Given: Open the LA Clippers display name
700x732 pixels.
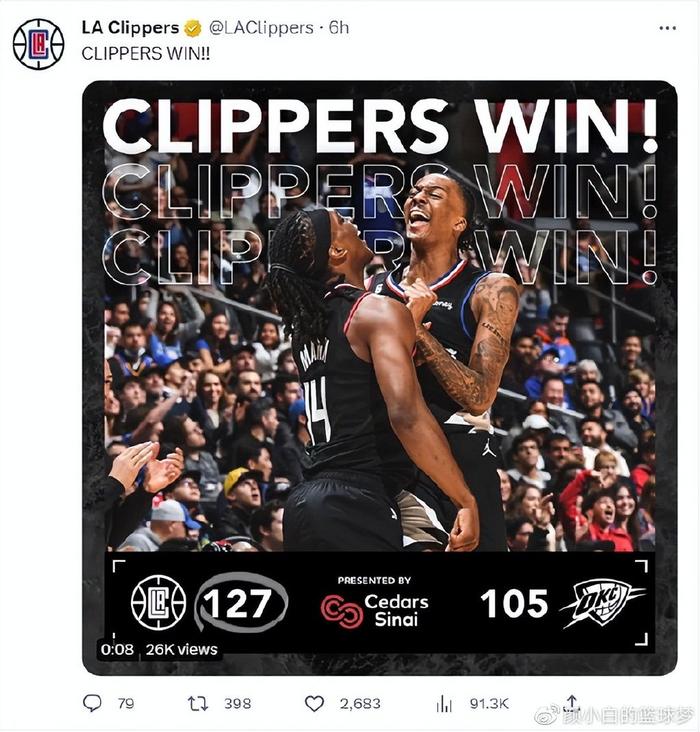Looking at the screenshot, I should pos(130,28).
